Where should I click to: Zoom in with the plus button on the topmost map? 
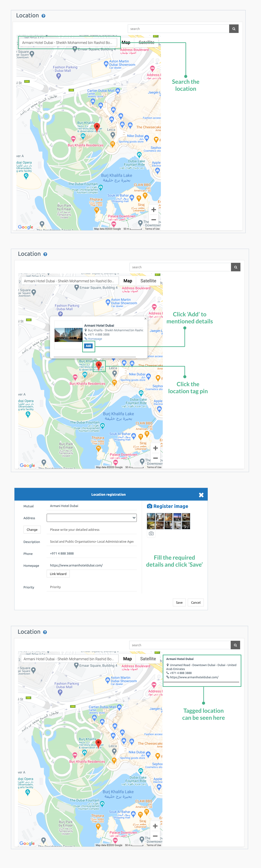pos(154,210)
